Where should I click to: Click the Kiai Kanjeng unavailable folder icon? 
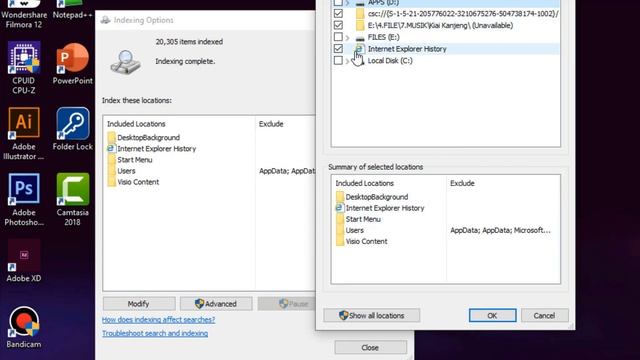pos(360,25)
